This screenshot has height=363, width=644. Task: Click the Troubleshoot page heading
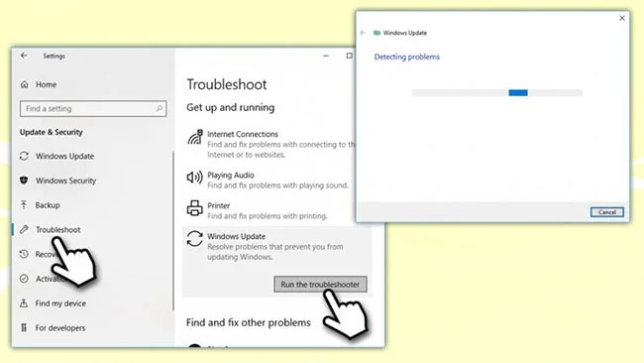[x=227, y=84]
